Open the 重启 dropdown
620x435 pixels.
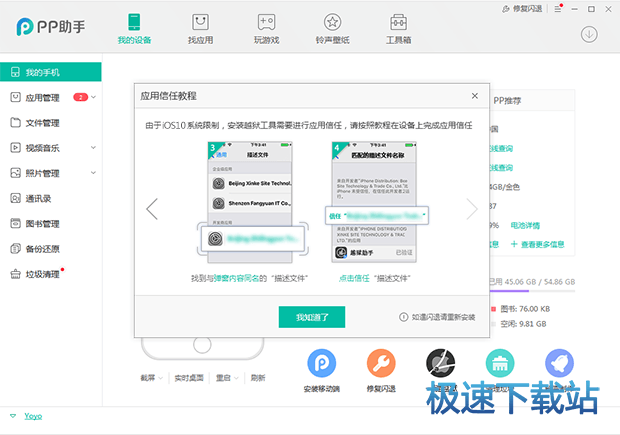[x=227, y=378]
